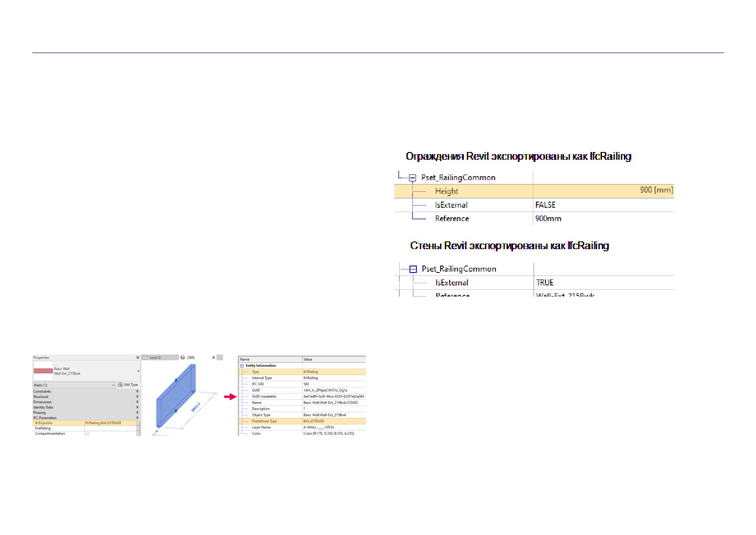Click the heading 'Стены Revit экспортированы как IfcRailing'
This screenshot has width=756, height=535.
pyautogui.click(x=510, y=246)
